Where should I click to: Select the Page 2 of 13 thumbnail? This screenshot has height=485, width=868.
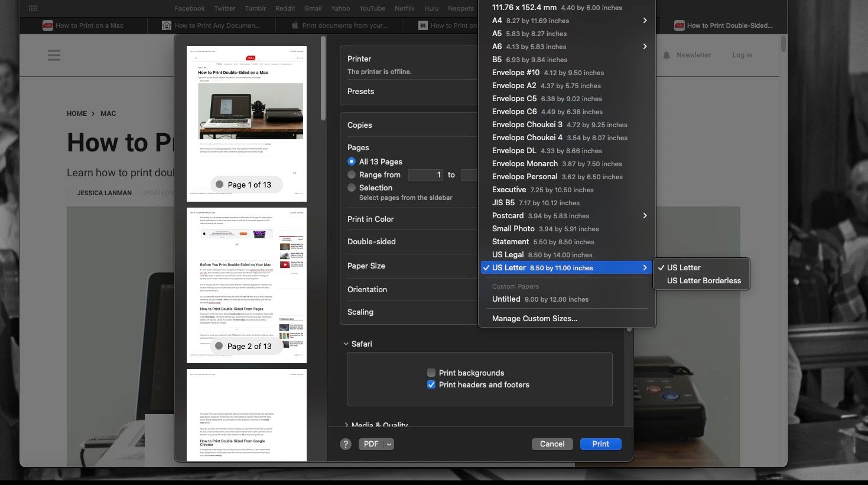[x=246, y=285]
